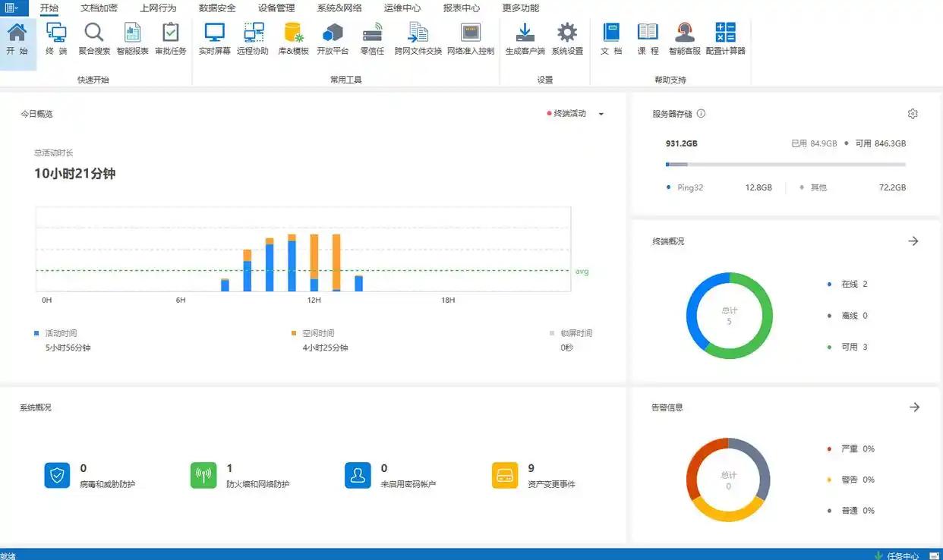This screenshot has height=560, width=943.
Task: Click 任务中心 in status bar
Action: pos(902,555)
